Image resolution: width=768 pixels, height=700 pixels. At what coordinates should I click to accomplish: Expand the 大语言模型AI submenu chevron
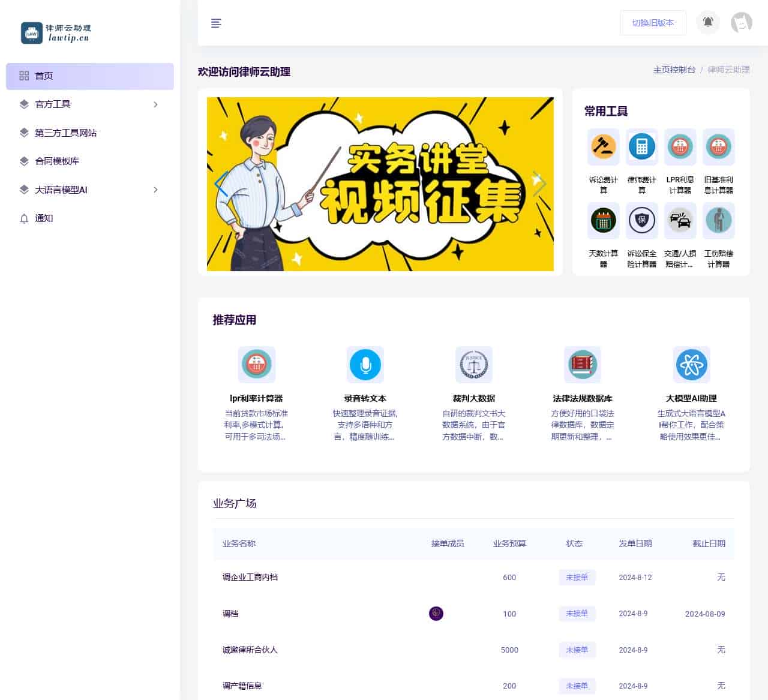(x=155, y=190)
